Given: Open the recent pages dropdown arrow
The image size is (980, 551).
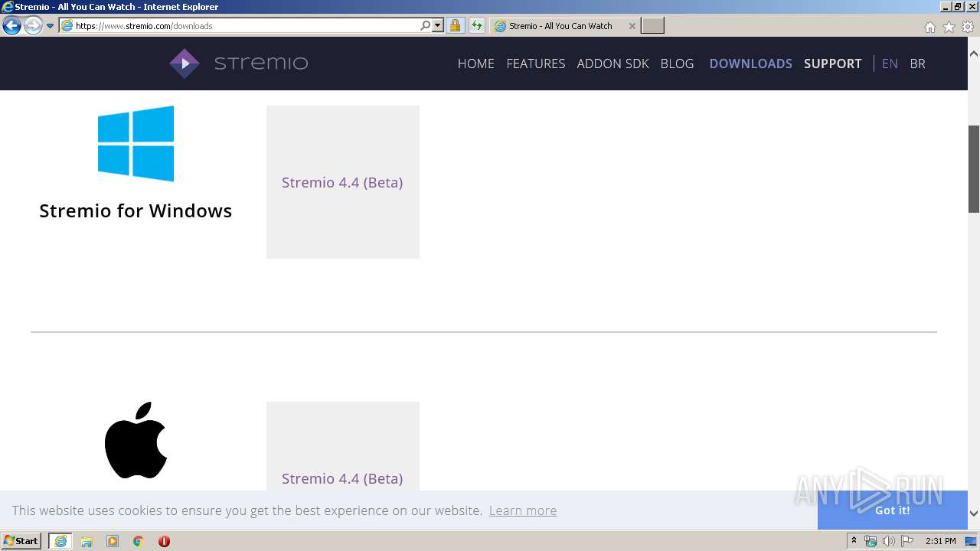Looking at the screenshot, I should click(51, 26).
